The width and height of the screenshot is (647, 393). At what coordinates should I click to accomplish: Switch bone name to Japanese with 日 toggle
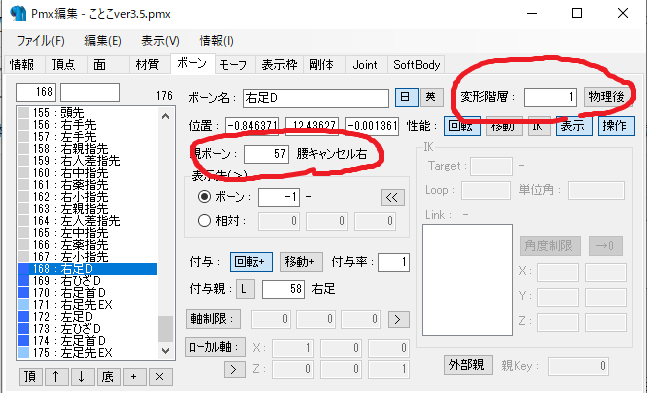(x=406, y=97)
